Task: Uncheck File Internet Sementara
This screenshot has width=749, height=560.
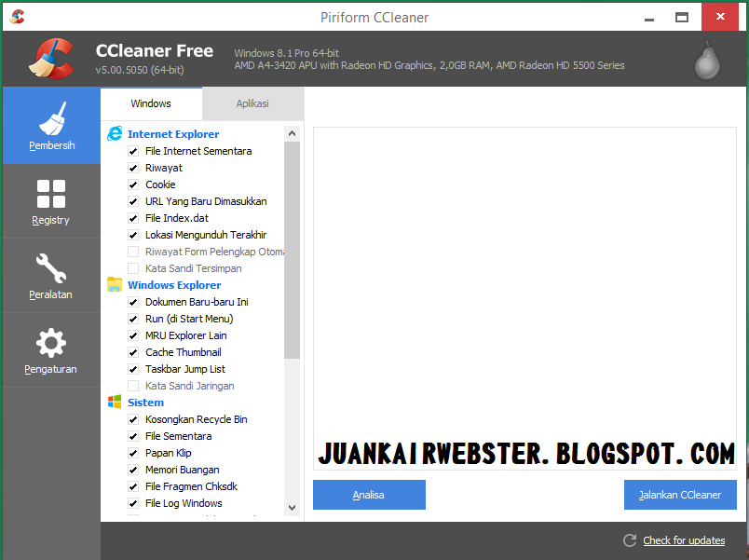Action: [133, 152]
